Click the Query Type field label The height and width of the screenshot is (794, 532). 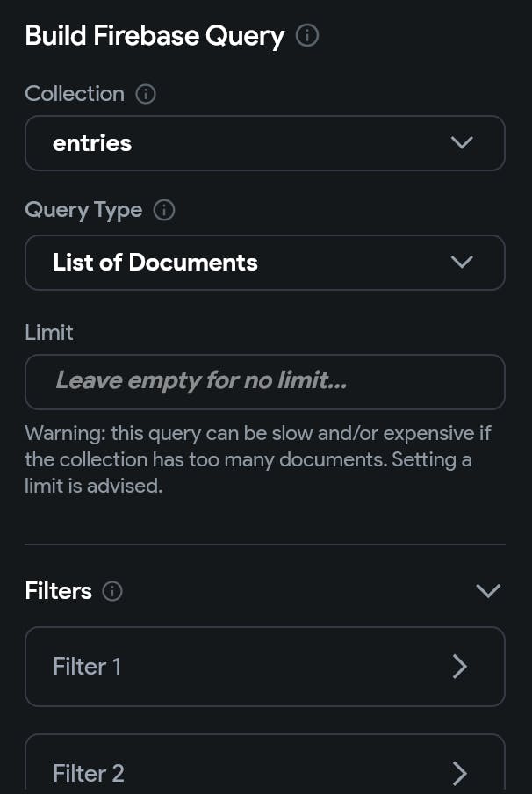tap(83, 210)
